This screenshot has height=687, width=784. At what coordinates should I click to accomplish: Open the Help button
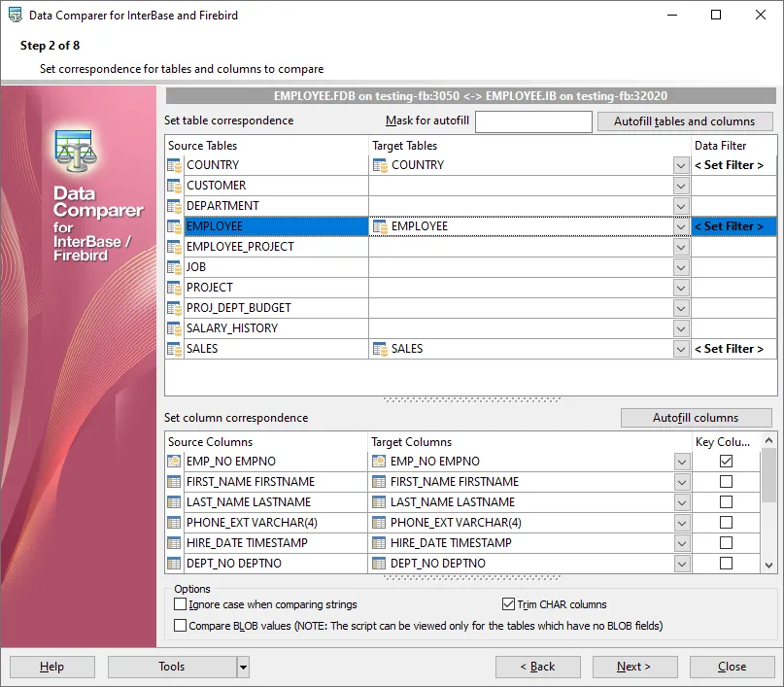[x=52, y=667]
